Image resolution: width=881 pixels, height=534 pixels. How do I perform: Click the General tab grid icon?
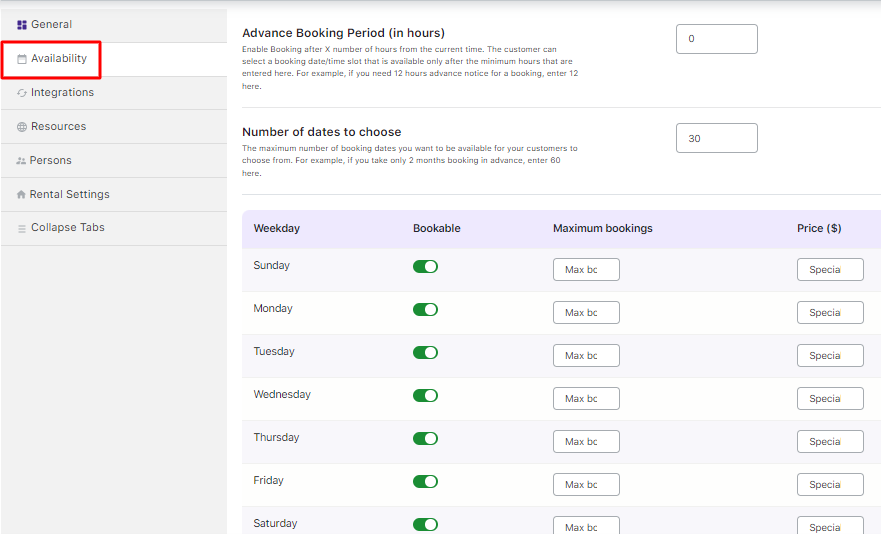pyautogui.click(x=22, y=25)
